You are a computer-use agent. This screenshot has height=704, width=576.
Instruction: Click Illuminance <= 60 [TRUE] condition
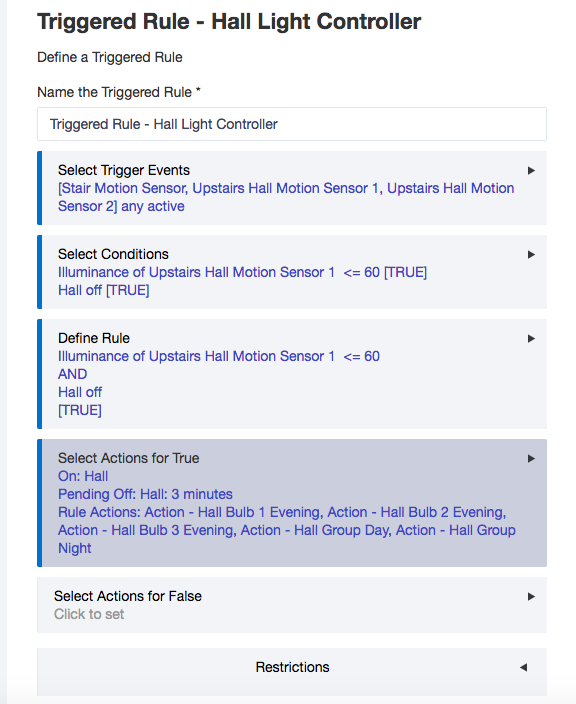point(242,272)
